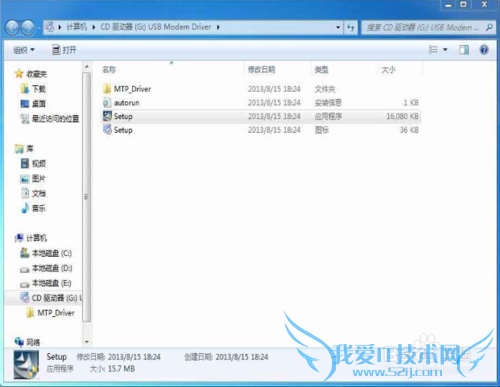This screenshot has height=387, width=500.
Task: Select the autorun file icon
Action: 107,102
